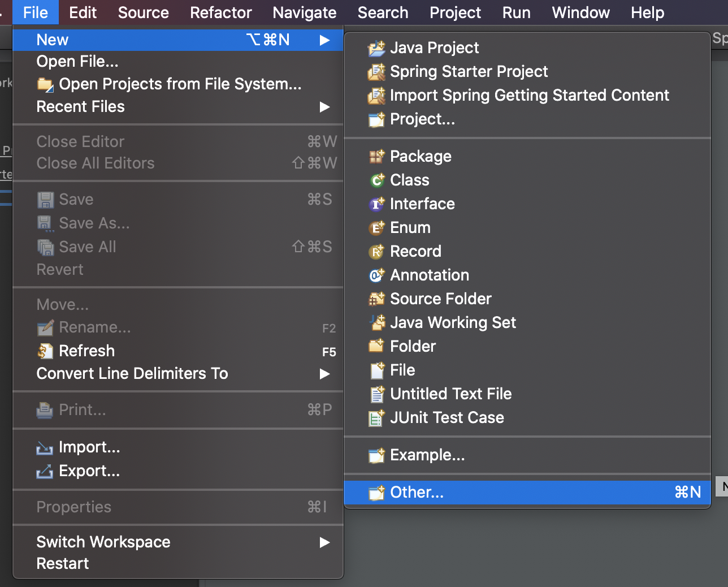Choose Import... label in File menu
The height and width of the screenshot is (587, 728).
90,447
